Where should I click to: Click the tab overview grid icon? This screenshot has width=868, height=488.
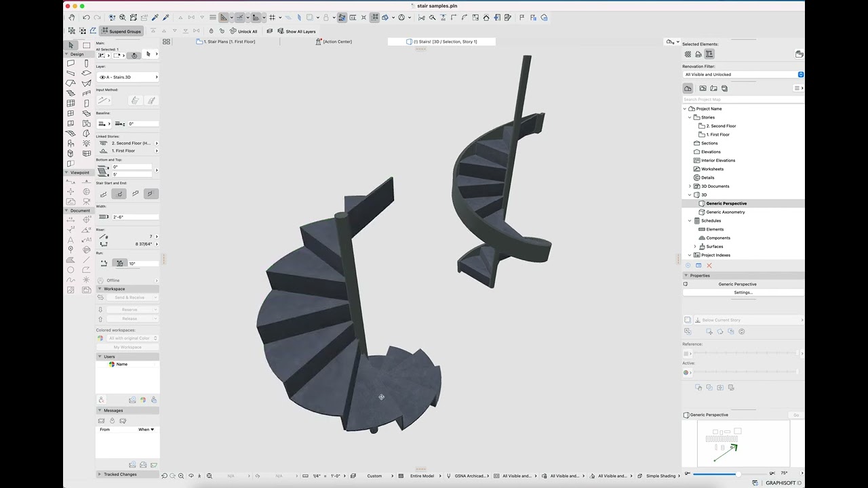166,41
